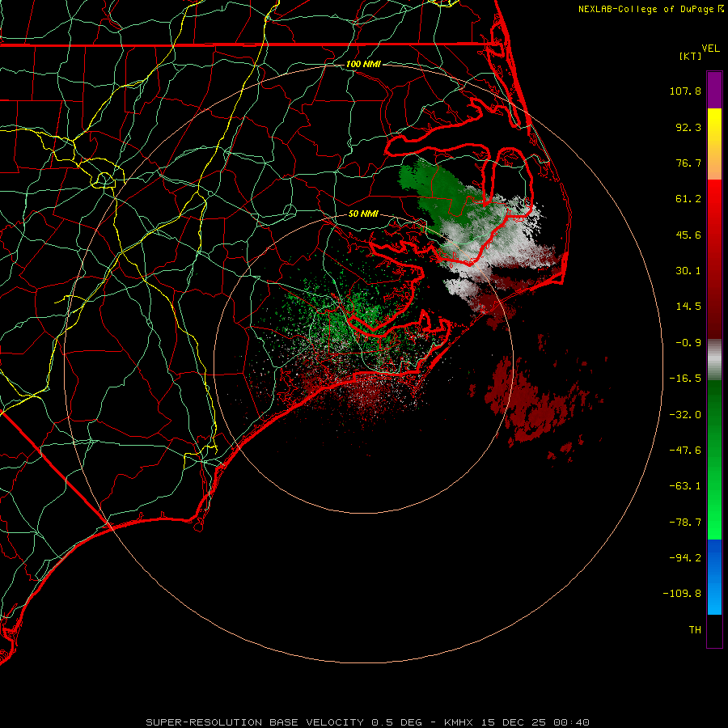728x728 pixels.
Task: Click the 61.2 velocity scale value
Action: 688,199
